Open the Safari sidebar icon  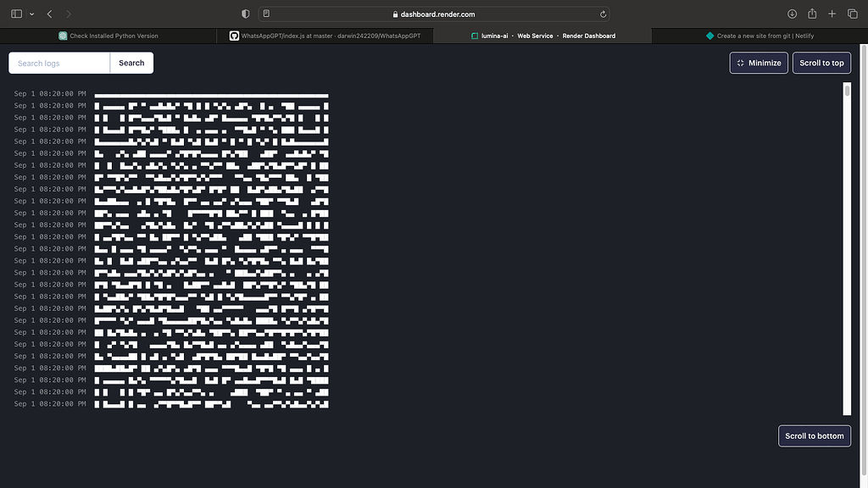click(14, 14)
